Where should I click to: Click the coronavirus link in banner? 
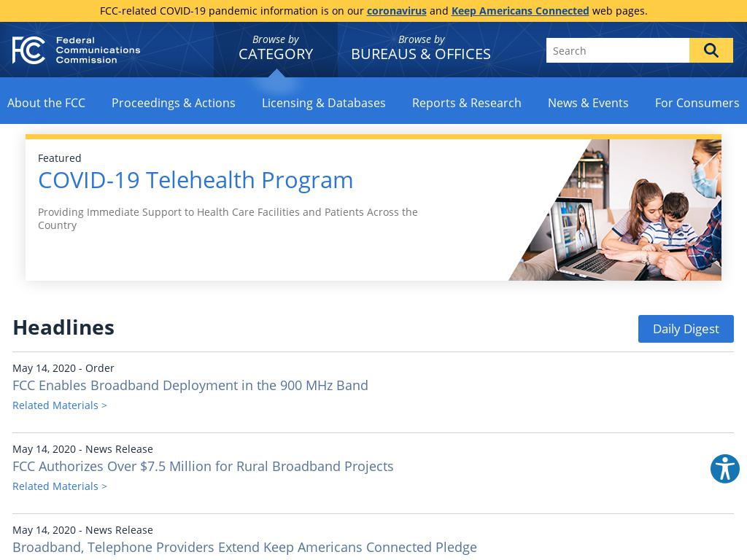[x=396, y=11]
